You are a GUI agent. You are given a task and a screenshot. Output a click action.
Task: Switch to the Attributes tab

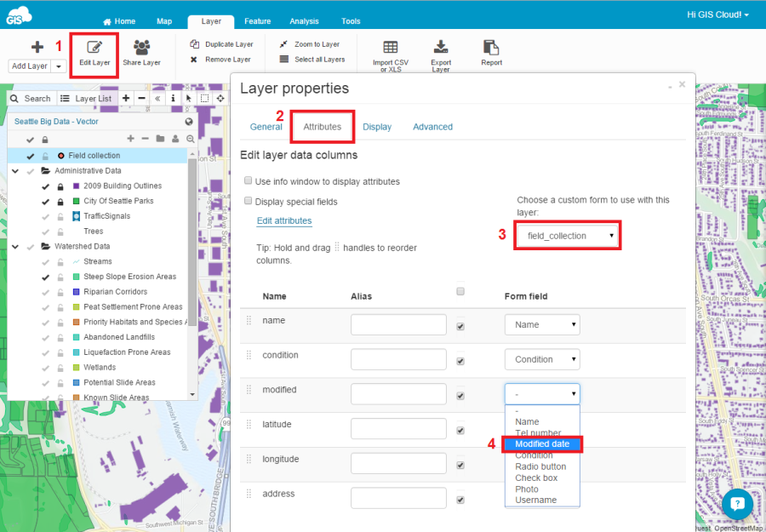tap(322, 127)
